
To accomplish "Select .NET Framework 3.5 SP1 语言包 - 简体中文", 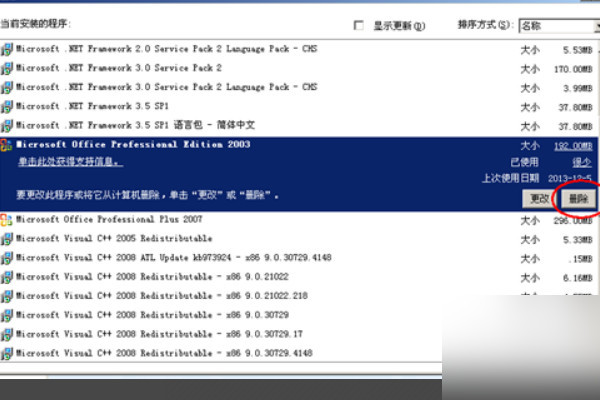I will pos(135,125).
